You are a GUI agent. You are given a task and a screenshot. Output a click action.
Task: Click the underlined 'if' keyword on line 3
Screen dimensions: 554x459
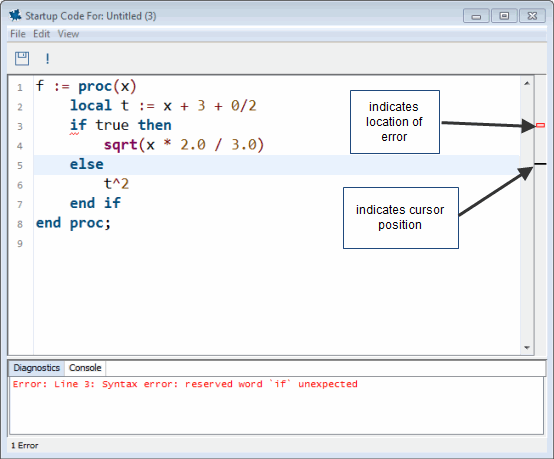click(78, 125)
